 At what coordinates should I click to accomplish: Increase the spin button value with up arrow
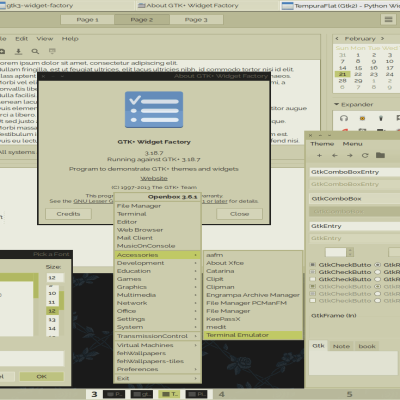[x=350, y=250]
